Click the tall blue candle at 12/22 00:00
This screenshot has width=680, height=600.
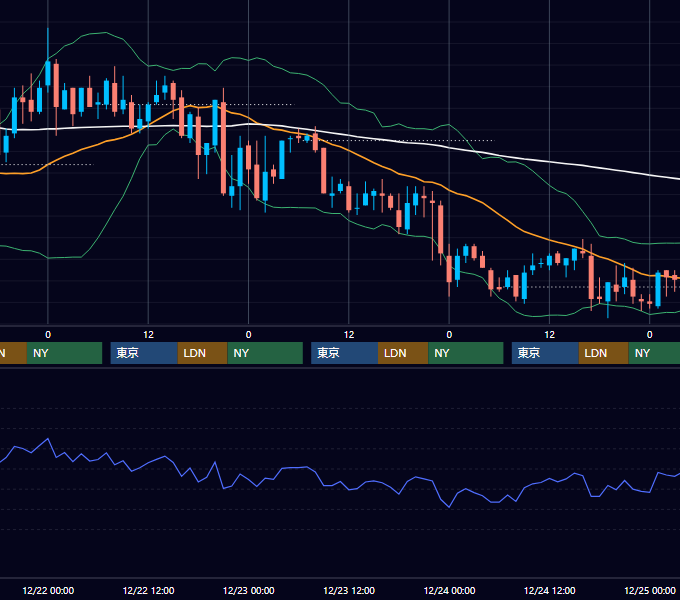click(x=48, y=73)
